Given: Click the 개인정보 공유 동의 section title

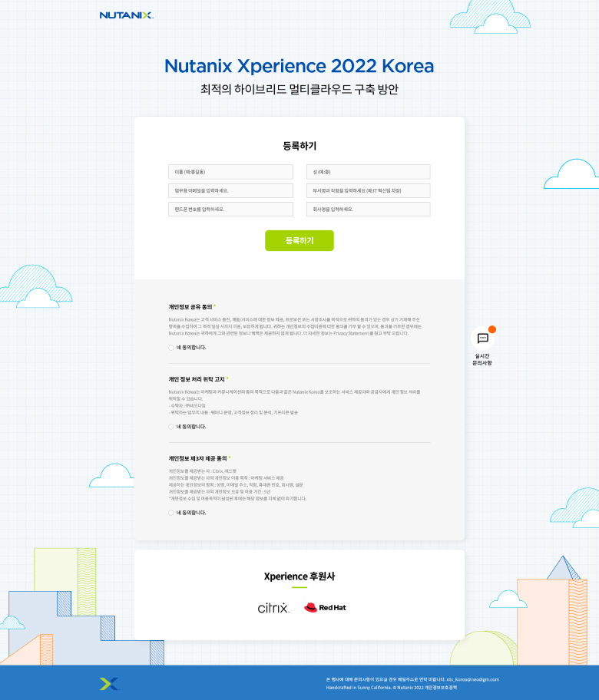Looking at the screenshot, I should 190,307.
